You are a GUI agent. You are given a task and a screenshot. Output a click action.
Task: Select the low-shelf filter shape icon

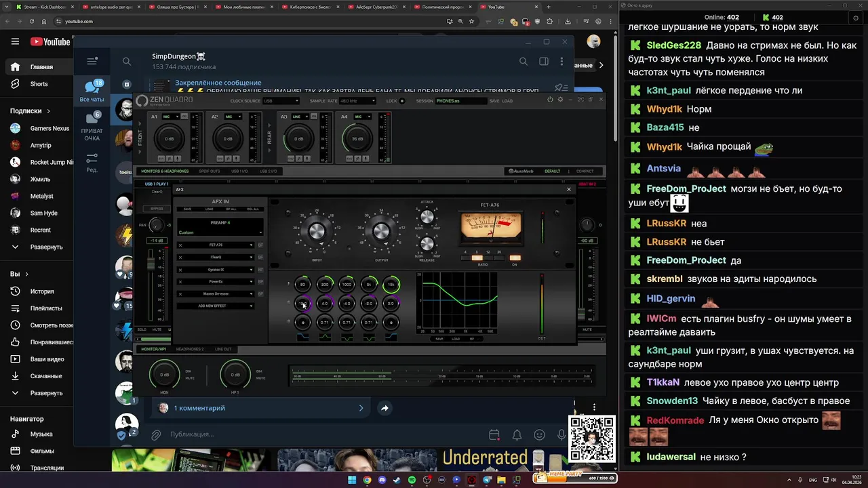302,337
